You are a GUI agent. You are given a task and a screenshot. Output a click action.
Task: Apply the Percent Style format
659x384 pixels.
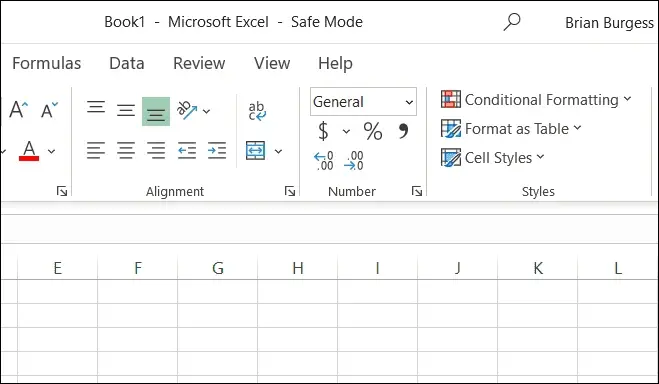click(x=373, y=131)
